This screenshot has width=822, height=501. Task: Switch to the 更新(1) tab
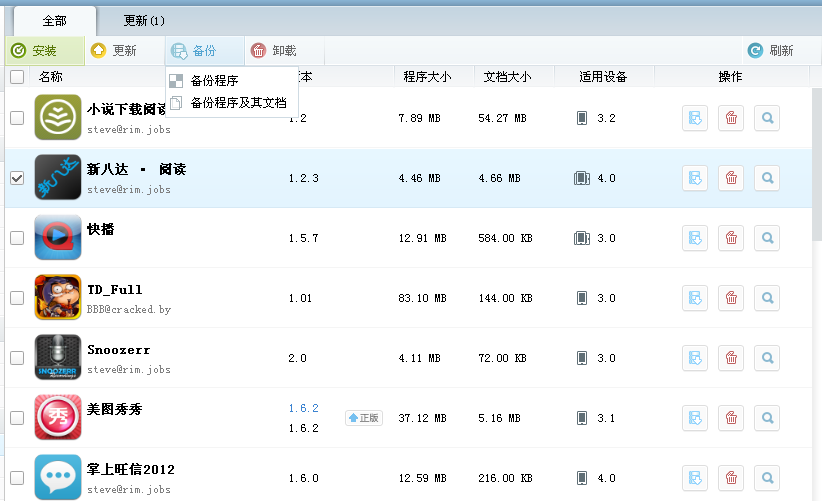(x=144, y=20)
